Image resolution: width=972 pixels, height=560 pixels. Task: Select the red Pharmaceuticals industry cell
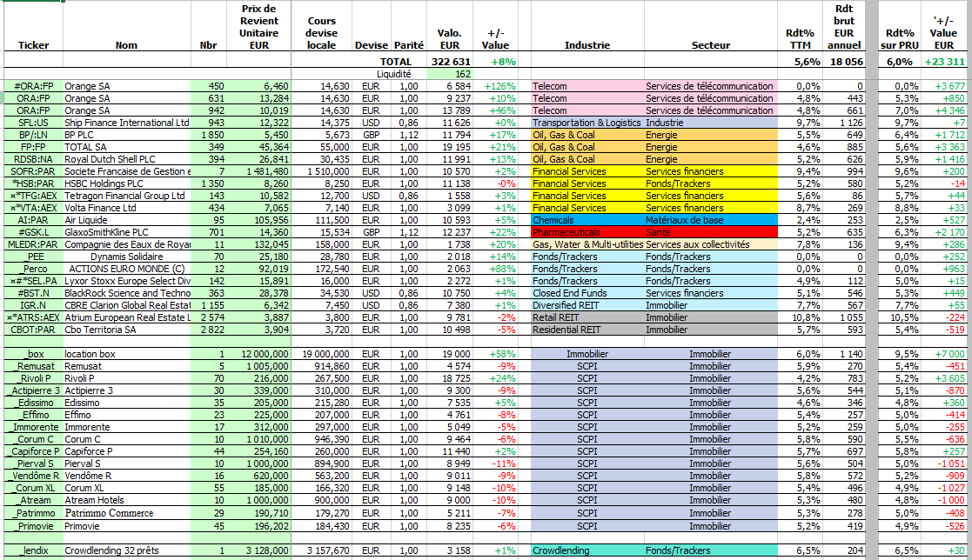coord(587,232)
